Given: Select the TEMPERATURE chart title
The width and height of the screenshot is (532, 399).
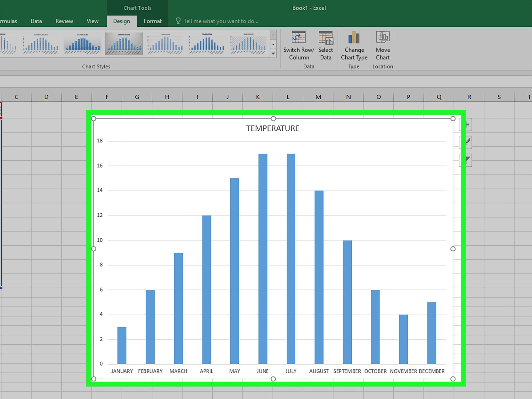Looking at the screenshot, I should coord(272,128).
